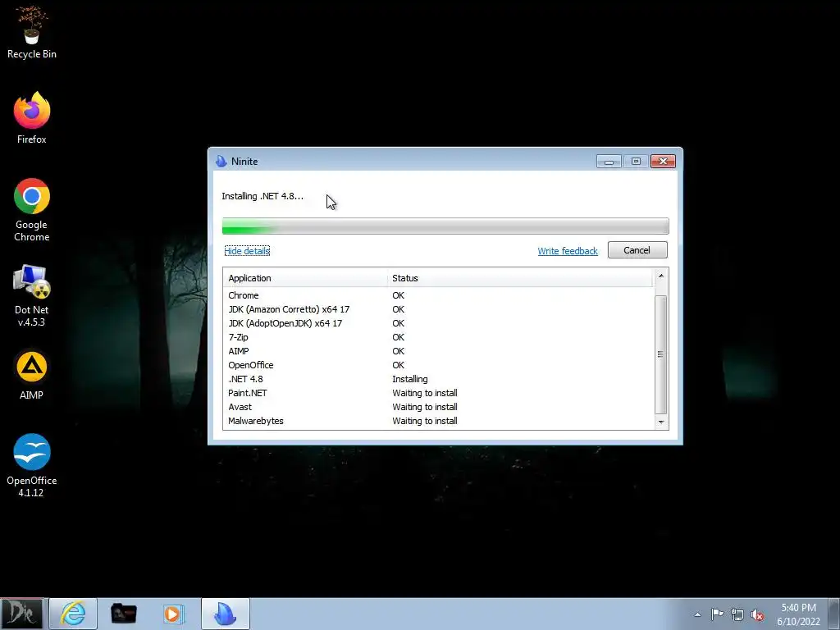Sort by the Status column header
Viewport: 840px width, 630px height.
coord(519,278)
